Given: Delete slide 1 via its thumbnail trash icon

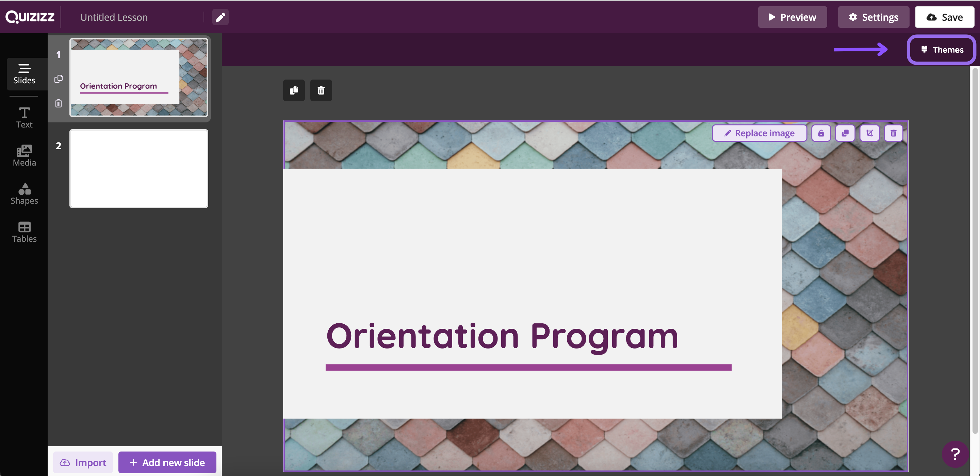Looking at the screenshot, I should tap(58, 103).
